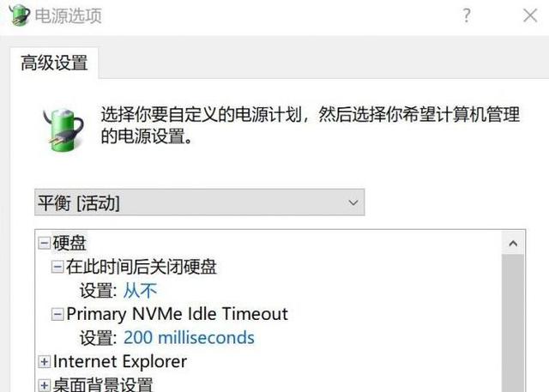Select the 在此时间后关闭硬盘 tree item label
This screenshot has width=549, height=392.
[142, 267]
